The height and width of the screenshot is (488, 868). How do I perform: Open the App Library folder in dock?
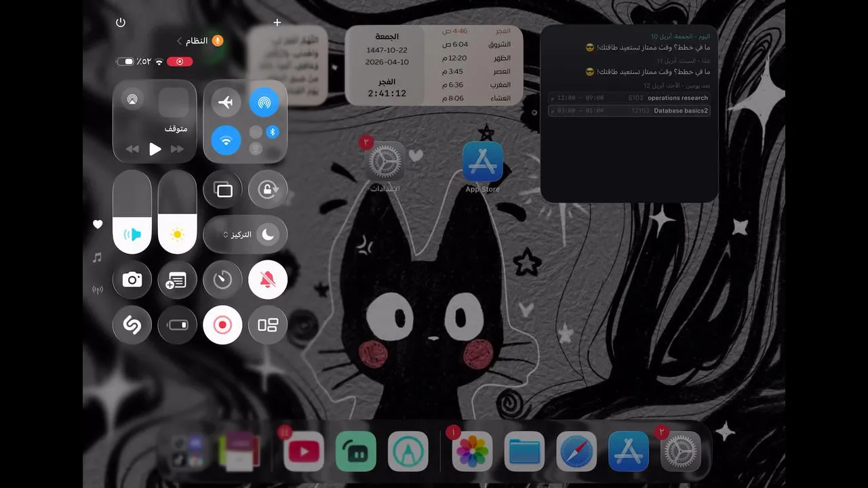(188, 451)
